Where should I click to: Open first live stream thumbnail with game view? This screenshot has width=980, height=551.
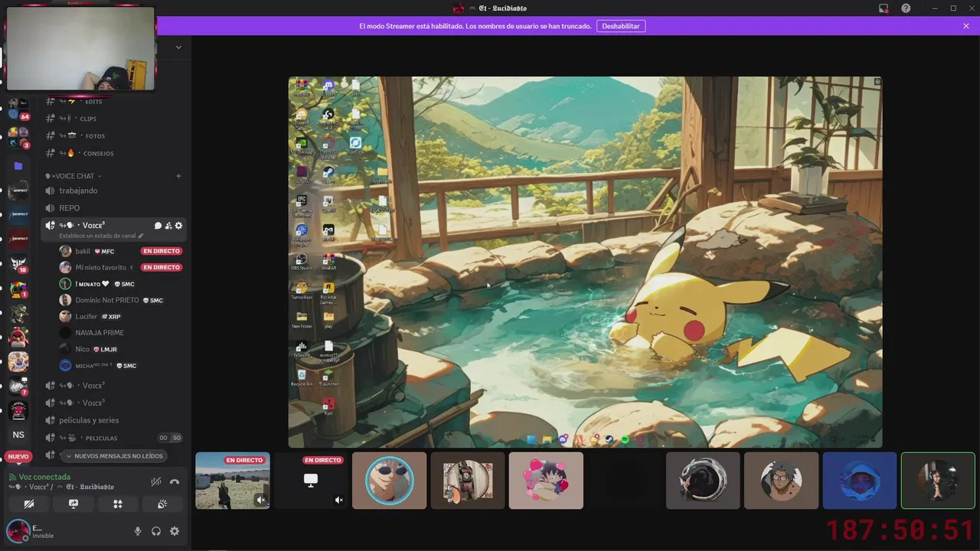pyautogui.click(x=232, y=481)
